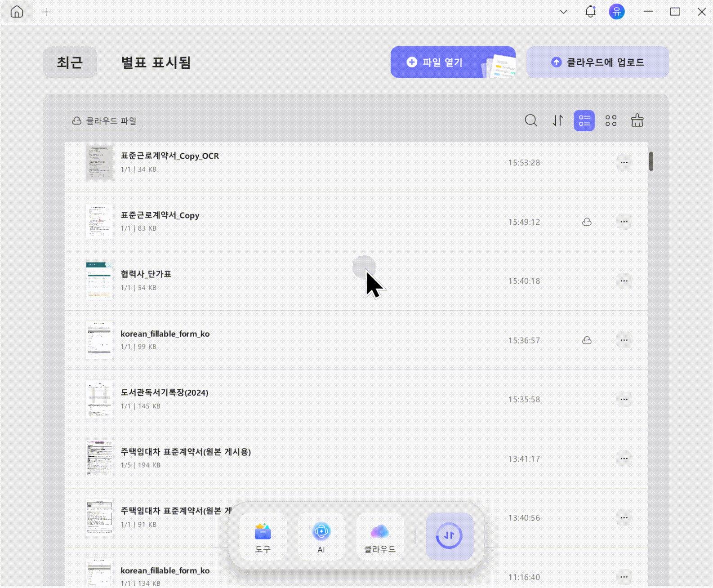This screenshot has width=713, height=588.
Task: Open the notifications bell
Action: point(590,12)
